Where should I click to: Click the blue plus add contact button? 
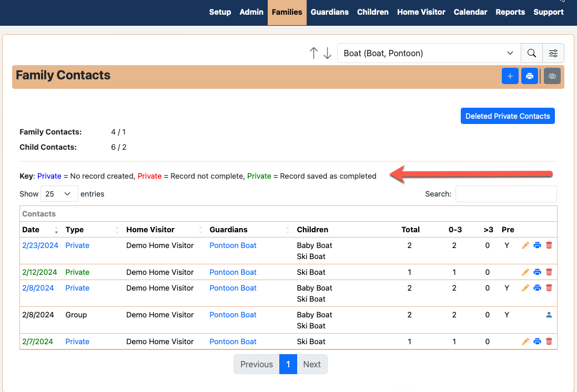(510, 76)
